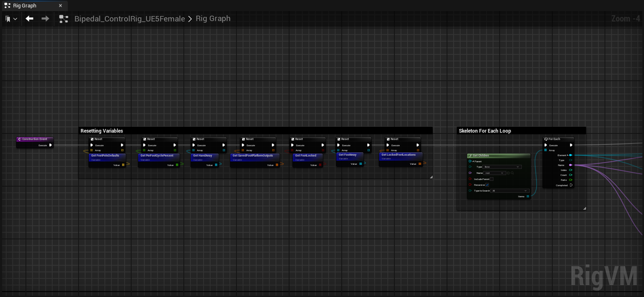
Task: Click the Completed pin on For Each node
Action: 571,185
